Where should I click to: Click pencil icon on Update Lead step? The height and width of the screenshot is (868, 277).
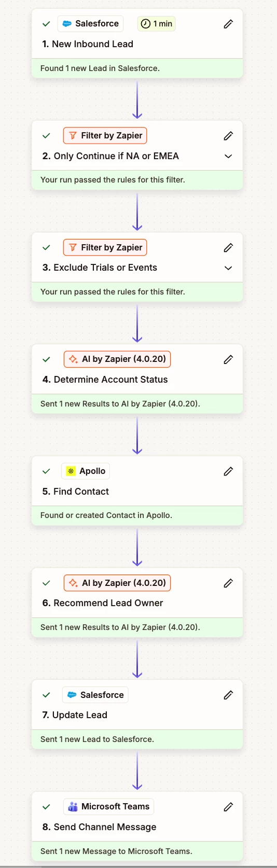[228, 695]
